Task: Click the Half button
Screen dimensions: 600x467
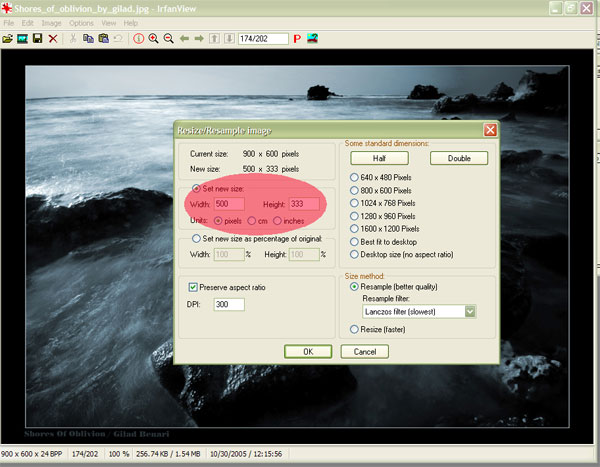Action: tap(379, 158)
